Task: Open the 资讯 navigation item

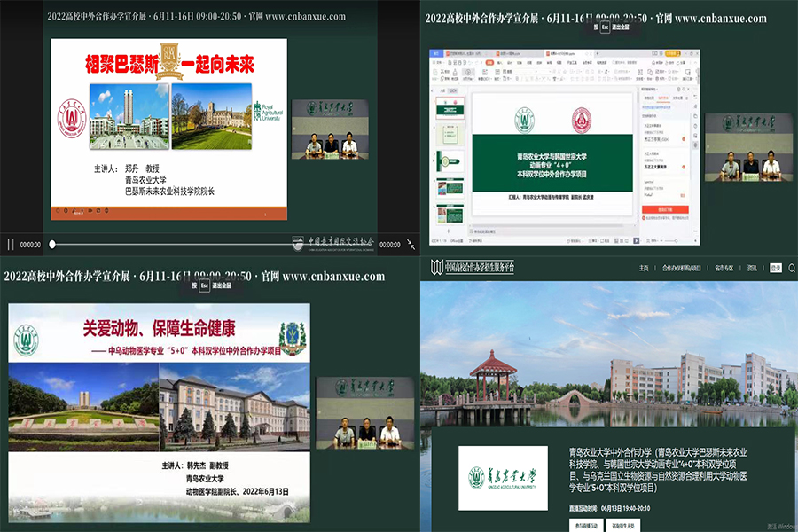Action: (x=752, y=267)
